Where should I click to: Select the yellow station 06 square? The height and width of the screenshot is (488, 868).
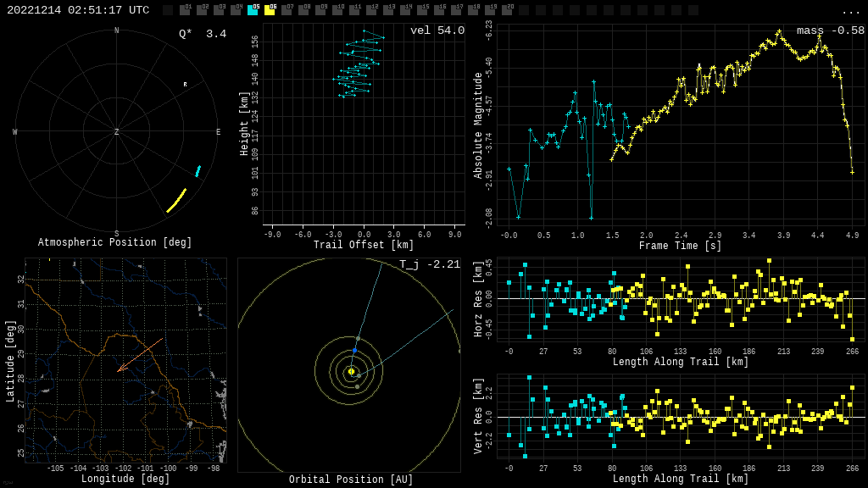[270, 10]
